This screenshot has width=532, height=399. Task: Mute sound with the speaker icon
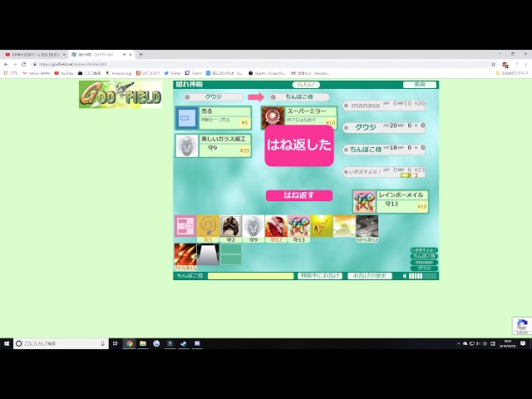click(405, 276)
